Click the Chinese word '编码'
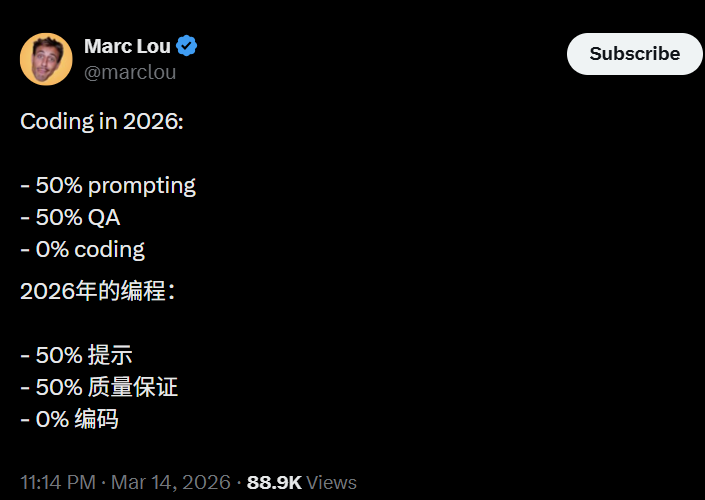 click(96, 419)
